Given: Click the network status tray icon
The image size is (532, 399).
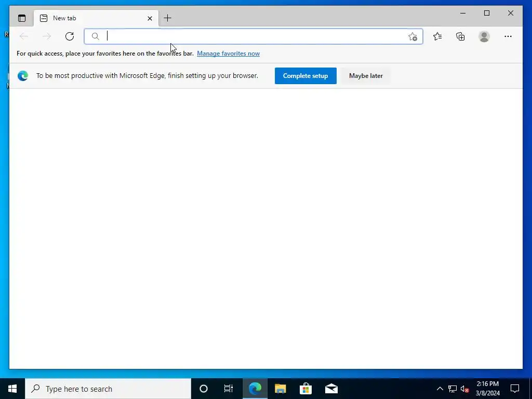Looking at the screenshot, I should (x=453, y=389).
